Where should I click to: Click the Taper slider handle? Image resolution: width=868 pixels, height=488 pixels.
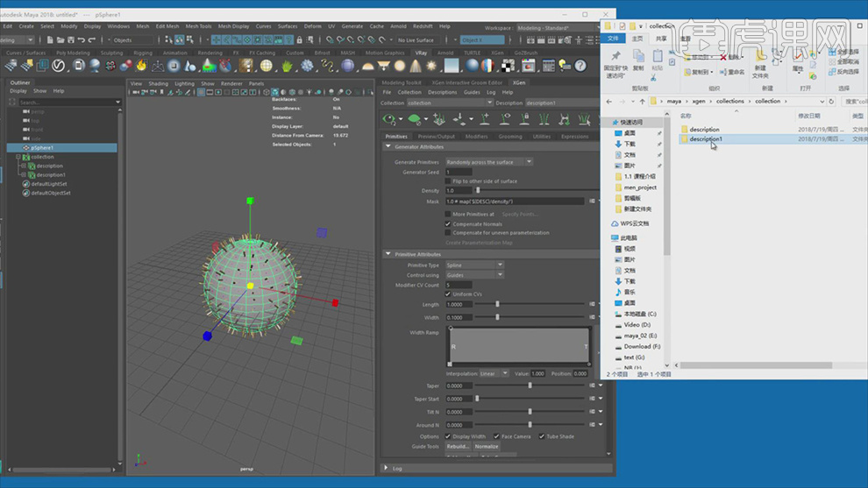point(530,385)
